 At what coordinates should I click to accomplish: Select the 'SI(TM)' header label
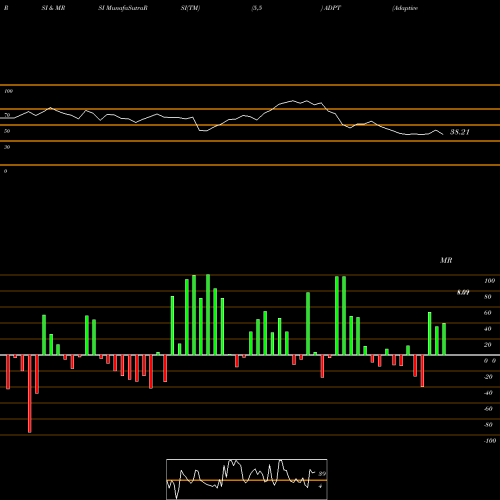190,8
